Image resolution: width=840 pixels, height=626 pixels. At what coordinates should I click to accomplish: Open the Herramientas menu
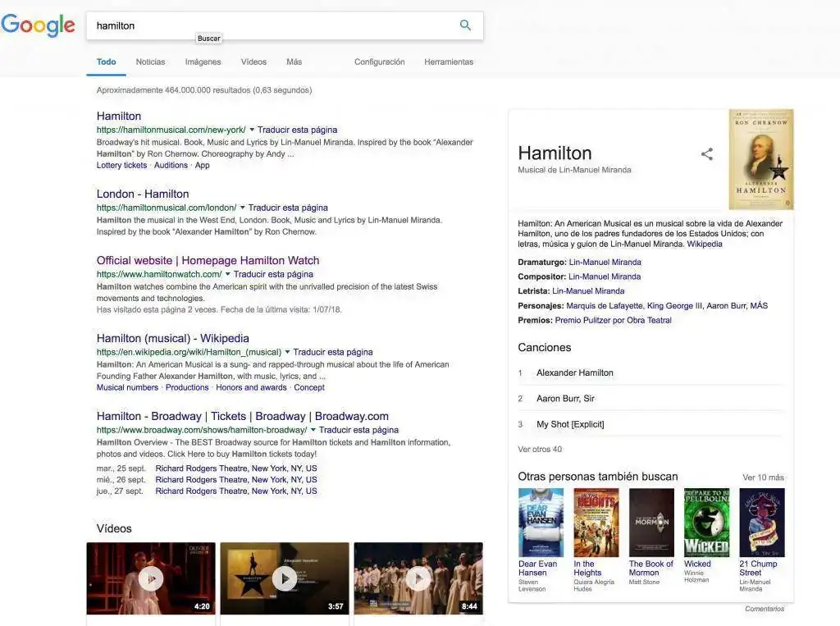448,62
